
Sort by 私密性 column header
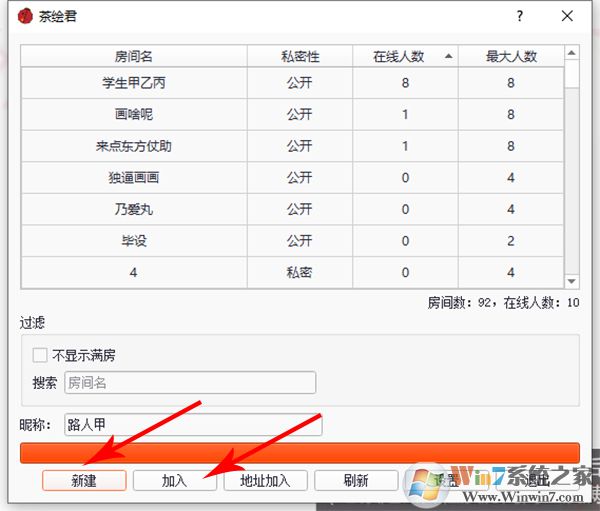300,57
